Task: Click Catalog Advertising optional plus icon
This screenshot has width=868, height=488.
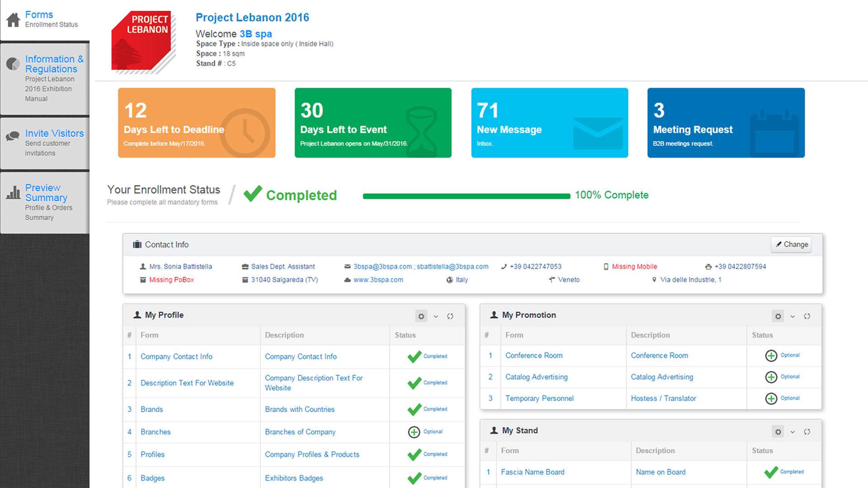Action: pos(771,377)
